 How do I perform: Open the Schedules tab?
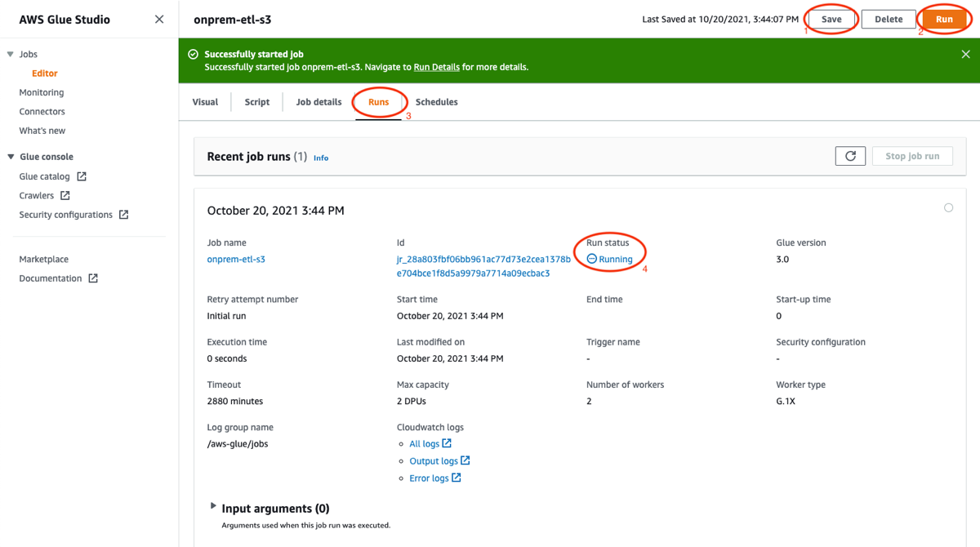pos(437,102)
